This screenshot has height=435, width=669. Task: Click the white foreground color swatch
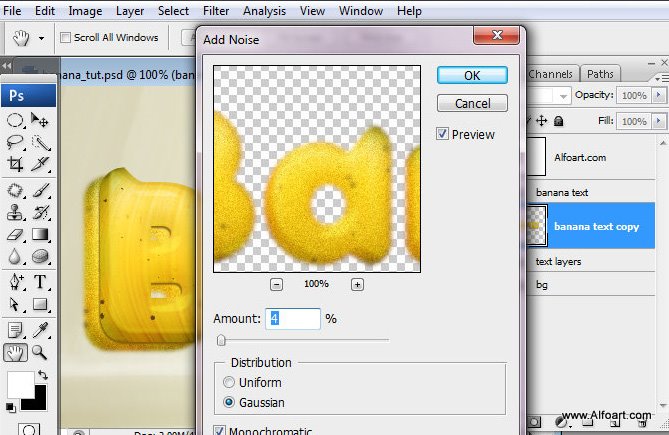coord(20,385)
